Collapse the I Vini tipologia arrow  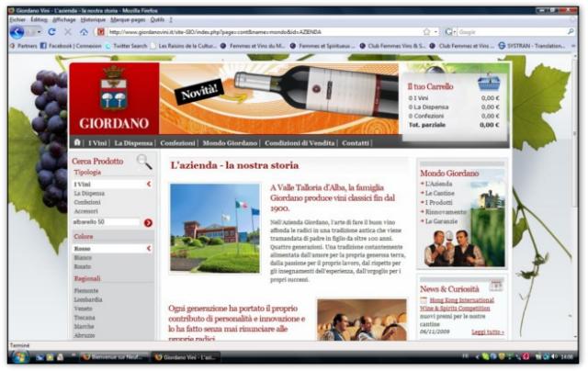(149, 184)
